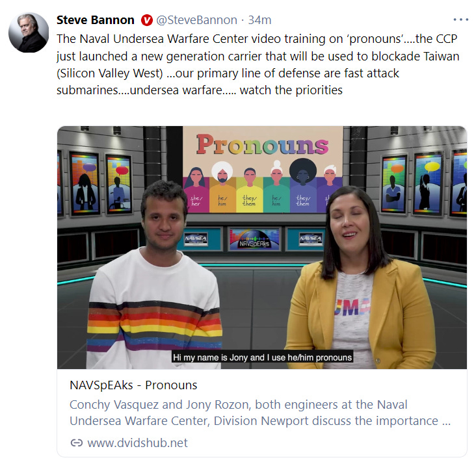Image resolution: width=476 pixels, height=462 pixels.
Task: Open the three-dot more options menu
Action: click(x=460, y=19)
